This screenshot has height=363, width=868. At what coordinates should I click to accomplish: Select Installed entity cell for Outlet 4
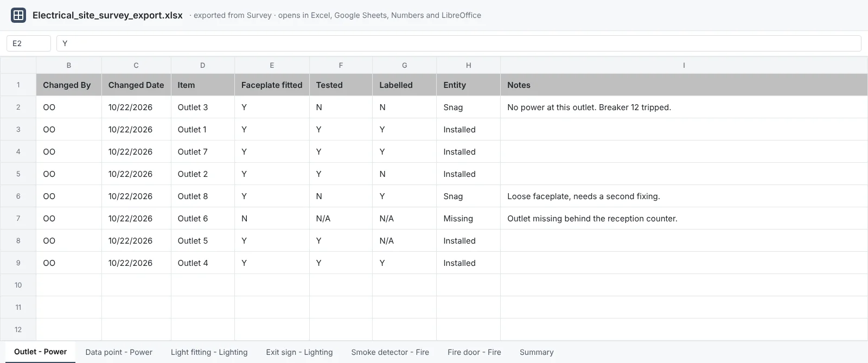[468, 263]
